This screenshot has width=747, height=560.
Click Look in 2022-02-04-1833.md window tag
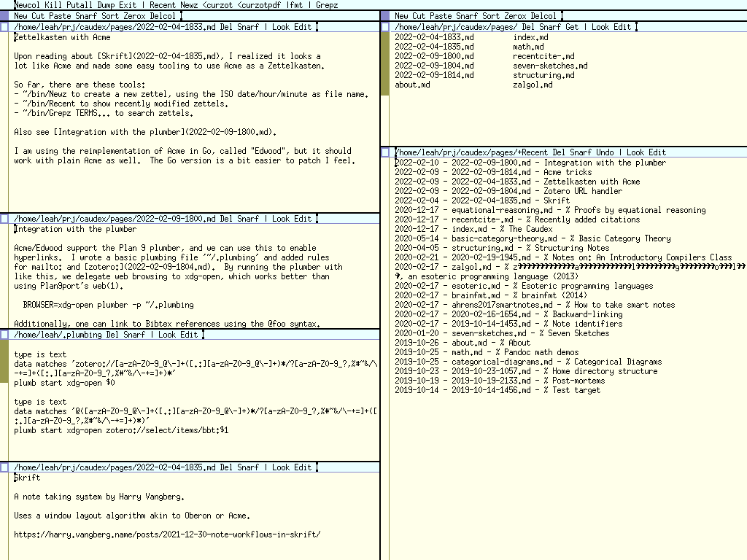pos(281,27)
